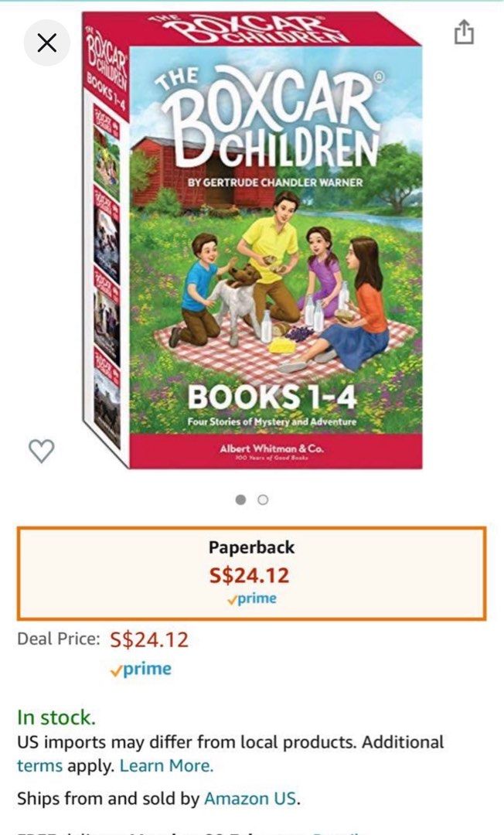This screenshot has height=835, width=504.
Task: Open the 'Amazon US' seller link
Action: (x=250, y=798)
